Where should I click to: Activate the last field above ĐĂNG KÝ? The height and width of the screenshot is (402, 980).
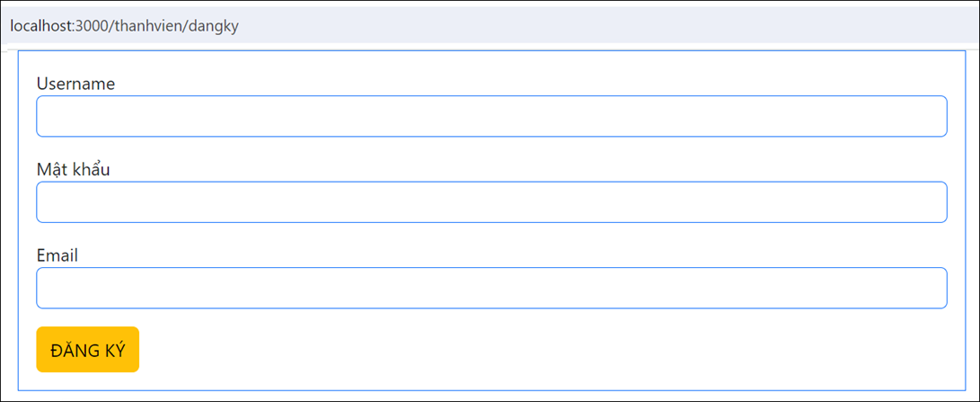coord(491,288)
